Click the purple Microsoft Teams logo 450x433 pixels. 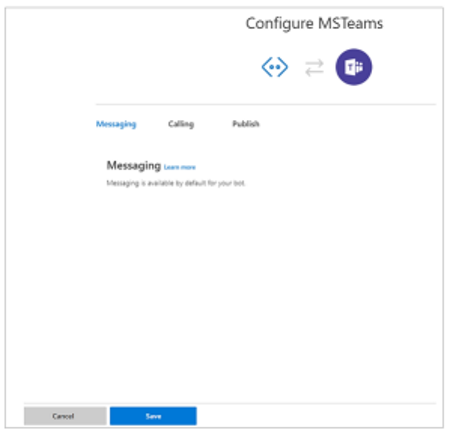[354, 67]
